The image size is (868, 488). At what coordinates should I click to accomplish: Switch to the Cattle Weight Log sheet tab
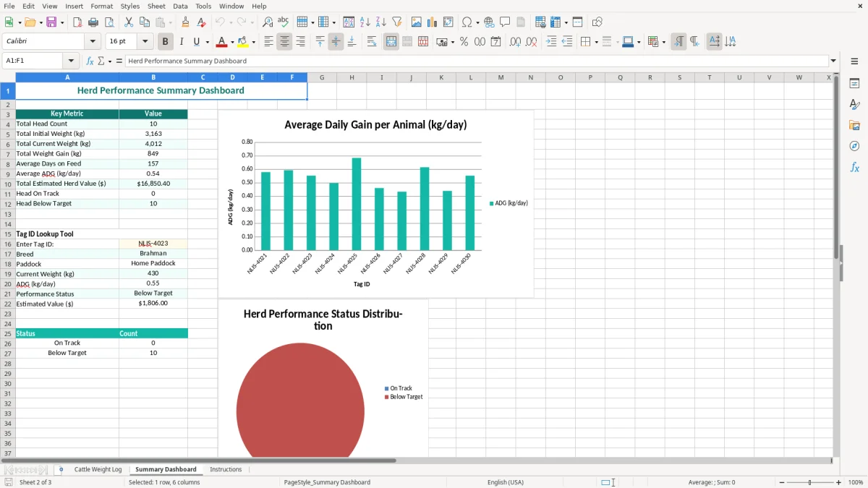(x=98, y=469)
